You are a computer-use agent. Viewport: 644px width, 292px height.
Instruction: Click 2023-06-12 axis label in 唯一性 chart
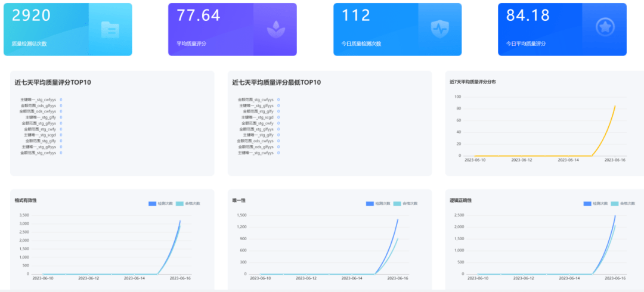[x=305, y=278]
